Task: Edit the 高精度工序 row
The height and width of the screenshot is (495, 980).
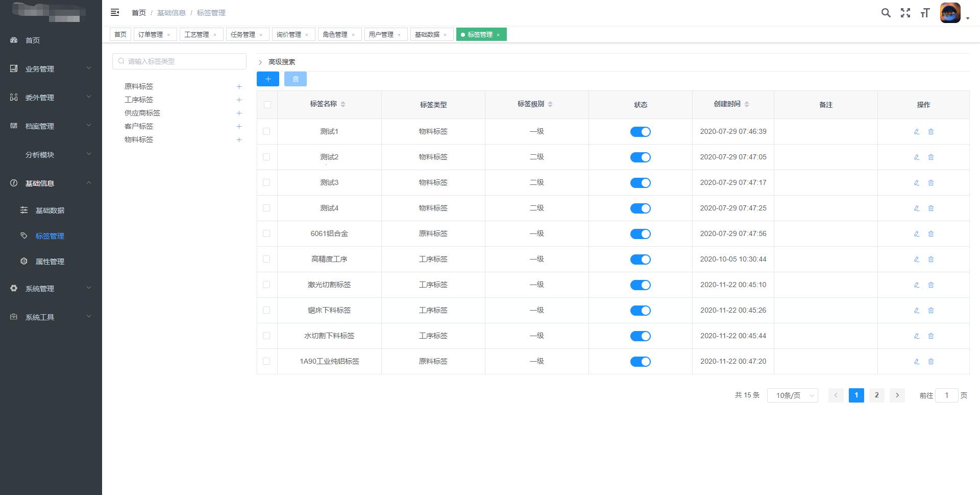Action: (x=917, y=260)
